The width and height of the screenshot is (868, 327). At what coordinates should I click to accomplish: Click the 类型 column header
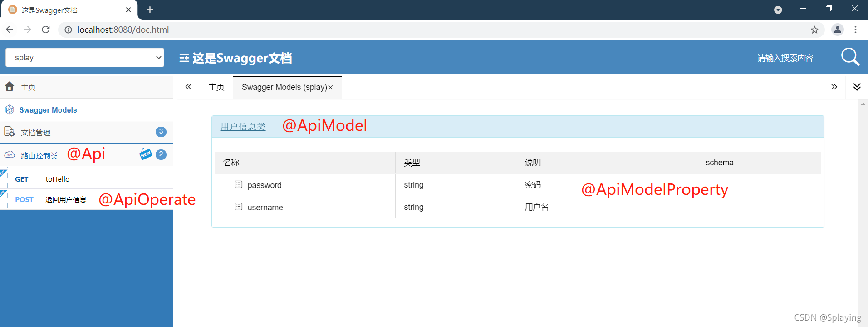tap(456, 163)
